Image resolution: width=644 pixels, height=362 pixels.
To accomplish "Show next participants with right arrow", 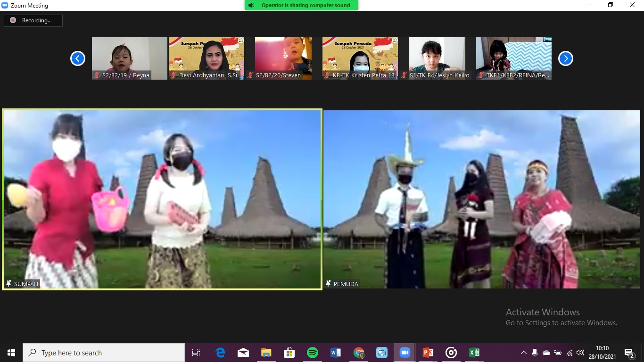I will (x=565, y=58).
